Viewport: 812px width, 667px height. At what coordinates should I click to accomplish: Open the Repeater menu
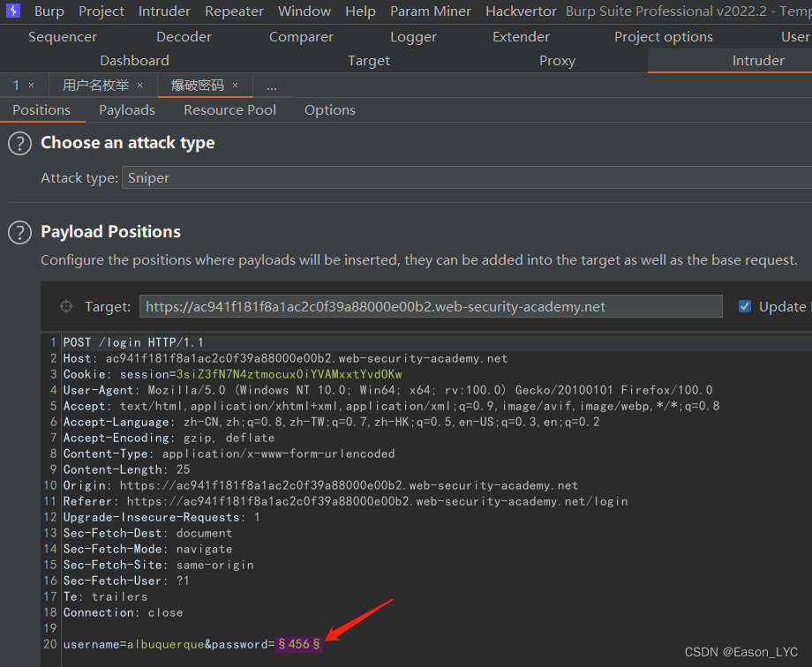pos(234,11)
